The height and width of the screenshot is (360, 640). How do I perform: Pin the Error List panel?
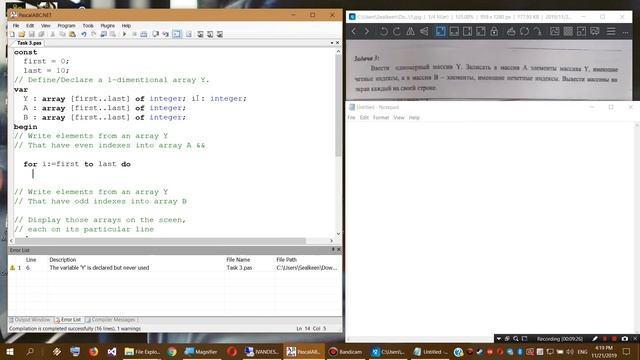point(333,249)
